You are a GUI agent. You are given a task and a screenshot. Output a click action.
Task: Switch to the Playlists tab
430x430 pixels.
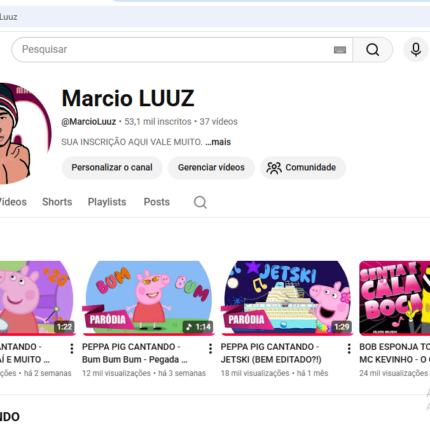tap(107, 202)
